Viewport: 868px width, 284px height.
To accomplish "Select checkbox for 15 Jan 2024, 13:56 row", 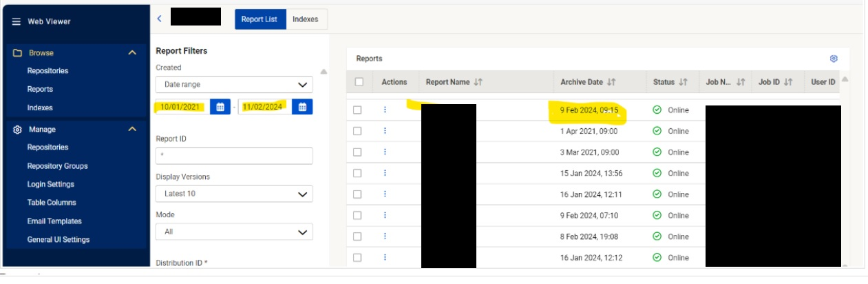I will [357, 173].
